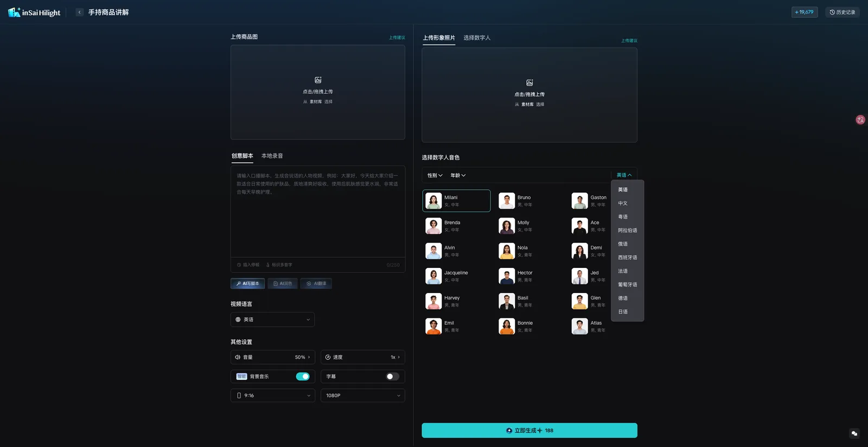The height and width of the screenshot is (447, 868).
Task: Choose 素材库 in product image upload area
Action: pyautogui.click(x=315, y=102)
